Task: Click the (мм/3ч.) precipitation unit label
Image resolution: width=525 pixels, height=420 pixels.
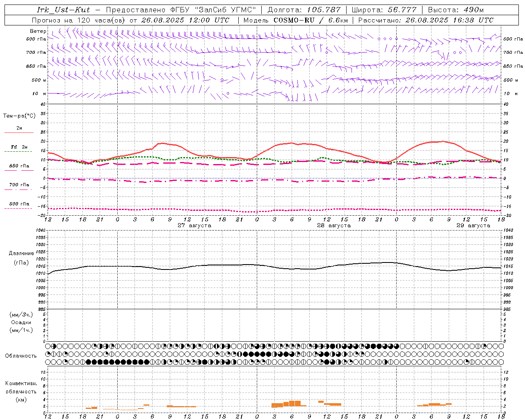Action: pos(21,315)
